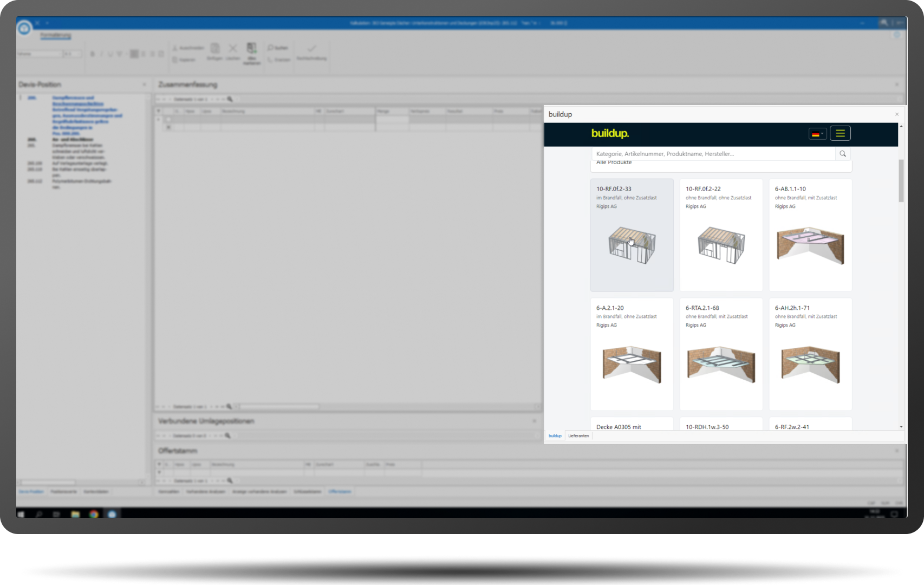Click the buildup logo in the header
924x585 pixels.
[x=610, y=134]
